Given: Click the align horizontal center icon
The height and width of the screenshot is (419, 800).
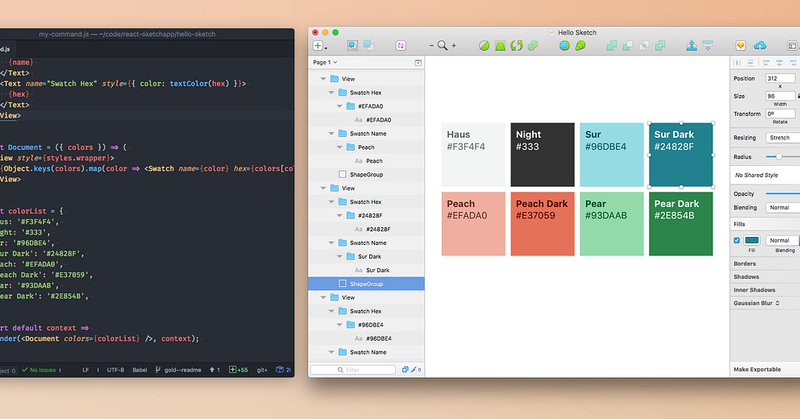Looking at the screenshot, I should [780, 63].
